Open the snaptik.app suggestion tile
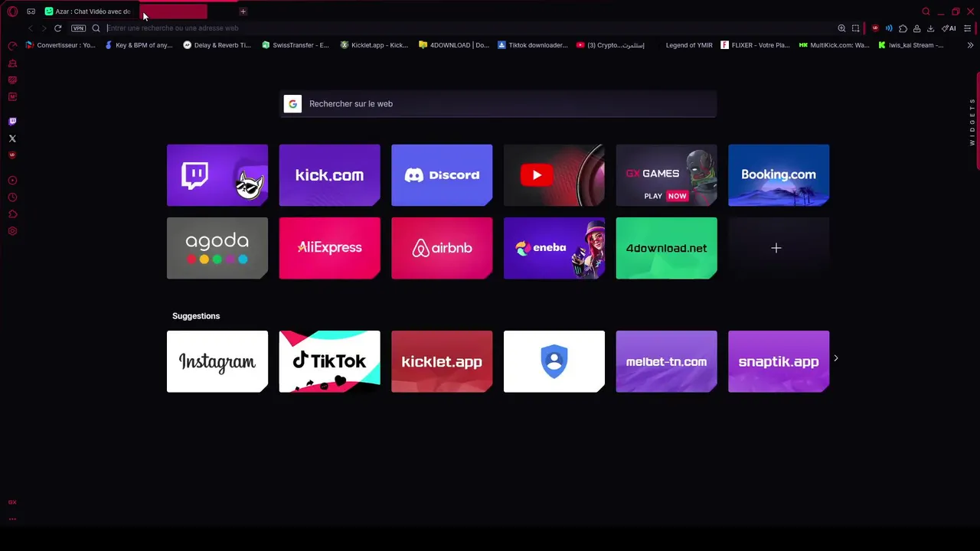 coord(779,361)
